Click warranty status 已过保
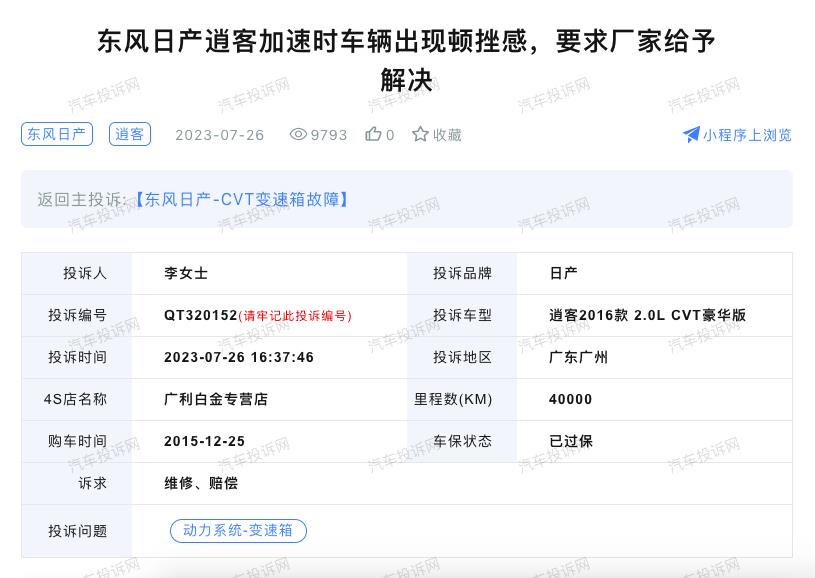The height and width of the screenshot is (578, 815). (571, 441)
